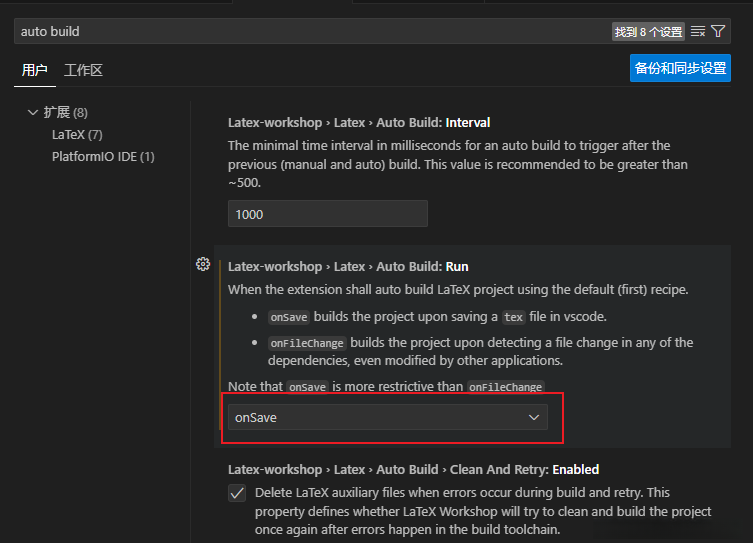
Task: Select PlatformIO IDE (1) in settings tree
Action: [103, 157]
